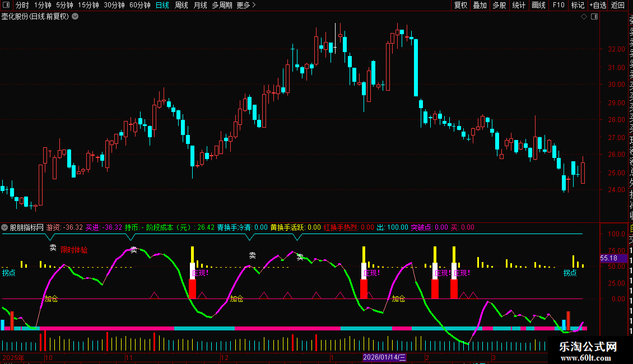Click the left 拐点 label in indicator
Screen dimensions: 633x364
pos(8,273)
